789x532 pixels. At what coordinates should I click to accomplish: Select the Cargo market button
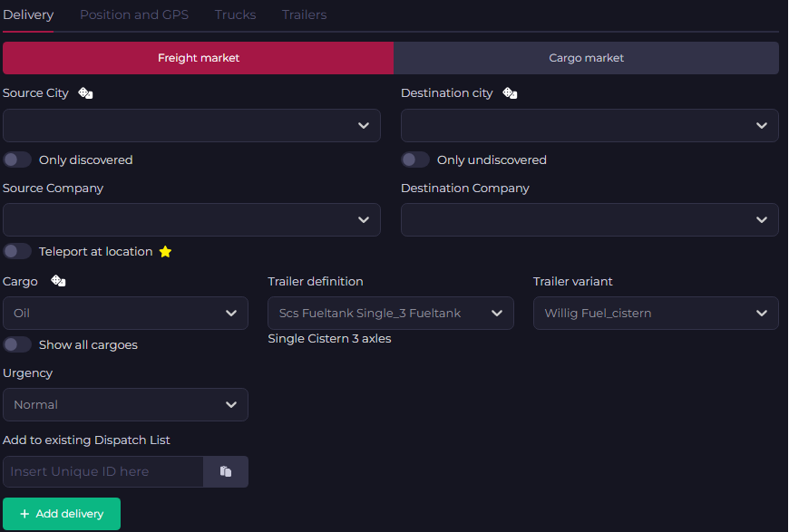coord(586,58)
